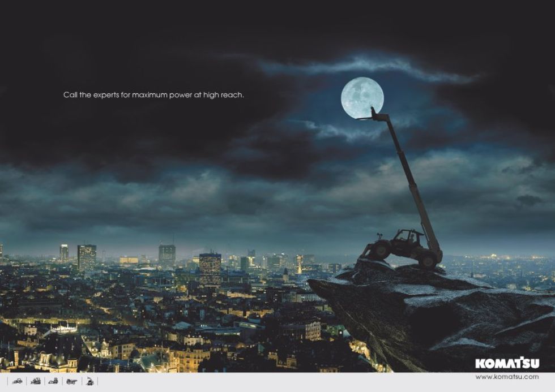Click the second machine icon in the bottom strip
555x392 pixels.
(35, 381)
